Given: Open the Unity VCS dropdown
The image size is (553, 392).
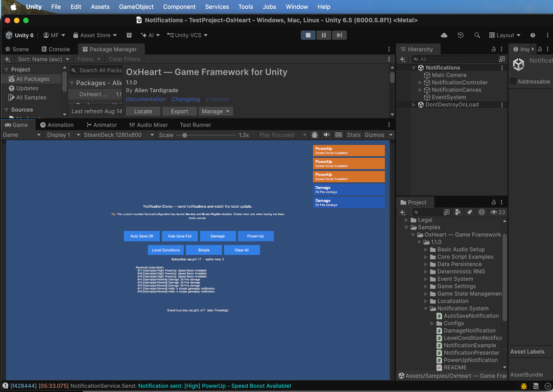Looking at the screenshot, I should point(187,35).
